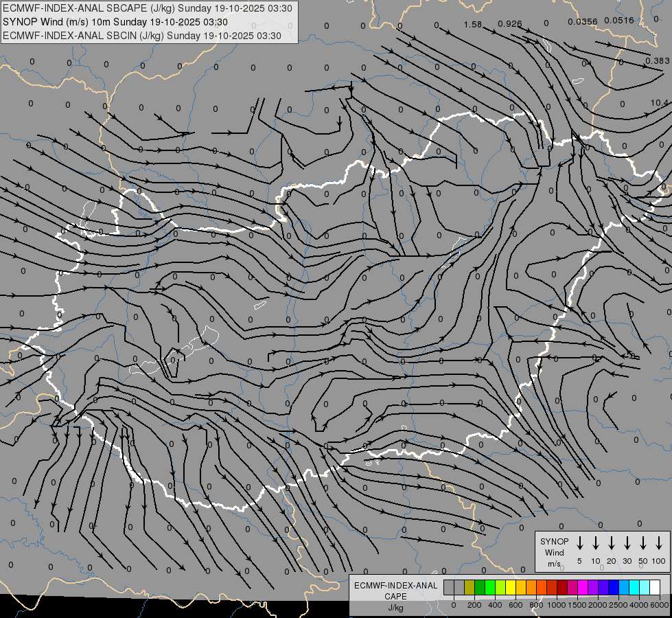Screen dimensions: 672x618
Task: Click the 1.58 CAPE value on map
Action: click(473, 25)
